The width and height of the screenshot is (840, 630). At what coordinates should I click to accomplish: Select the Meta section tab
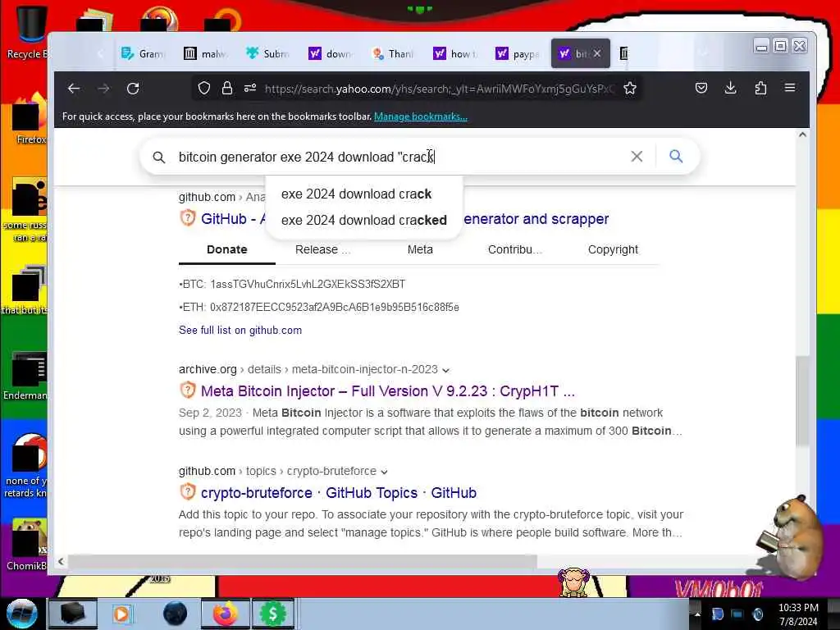click(420, 249)
